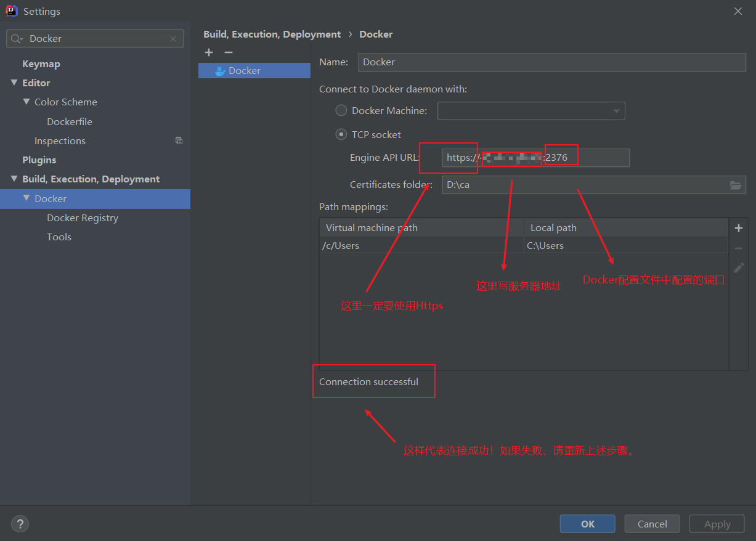The image size is (756, 541).
Task: Add a new Docker configuration with plus
Action: point(209,53)
